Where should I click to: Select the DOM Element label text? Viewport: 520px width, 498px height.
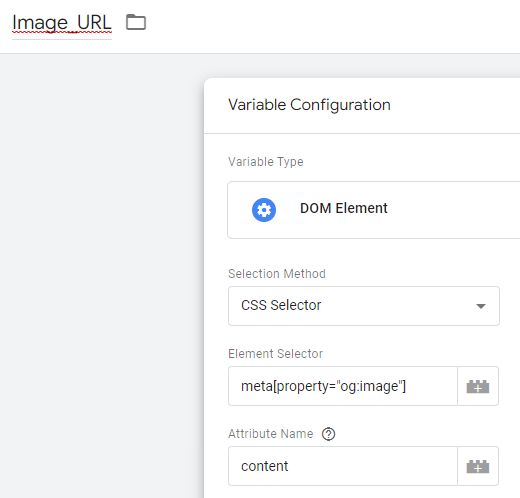[344, 208]
